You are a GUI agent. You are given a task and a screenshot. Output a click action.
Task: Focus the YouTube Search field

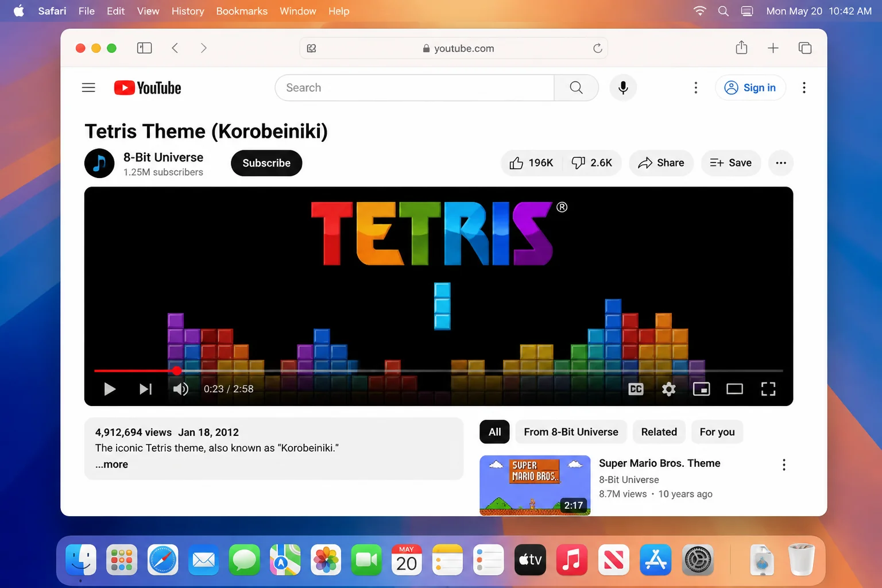[x=415, y=88]
